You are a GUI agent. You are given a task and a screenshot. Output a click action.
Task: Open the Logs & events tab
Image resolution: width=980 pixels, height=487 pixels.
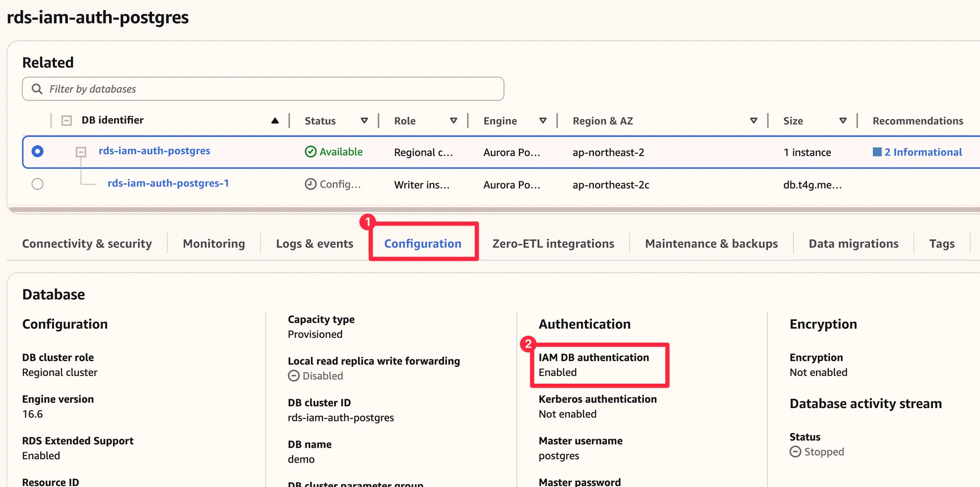[314, 243]
